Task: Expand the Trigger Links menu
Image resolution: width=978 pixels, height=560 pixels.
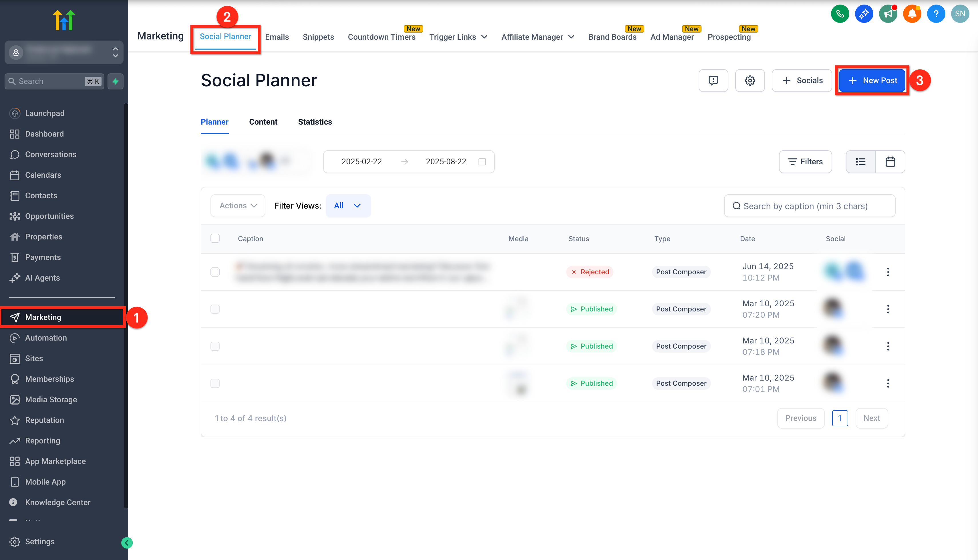Action: (x=458, y=37)
